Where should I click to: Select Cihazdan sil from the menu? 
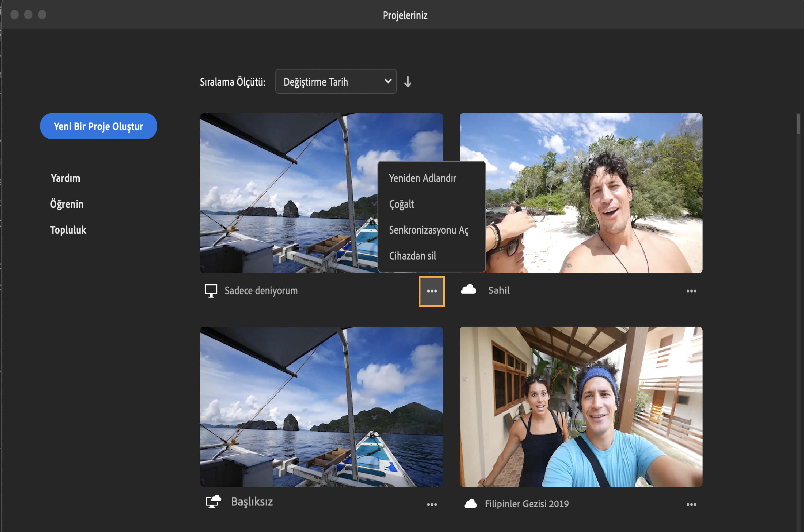click(x=413, y=256)
